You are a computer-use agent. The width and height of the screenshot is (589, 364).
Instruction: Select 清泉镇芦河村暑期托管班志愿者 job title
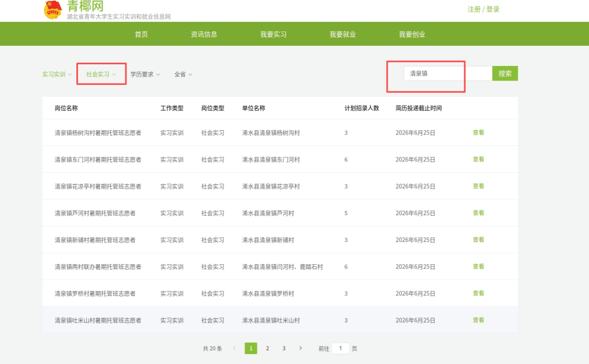95,213
